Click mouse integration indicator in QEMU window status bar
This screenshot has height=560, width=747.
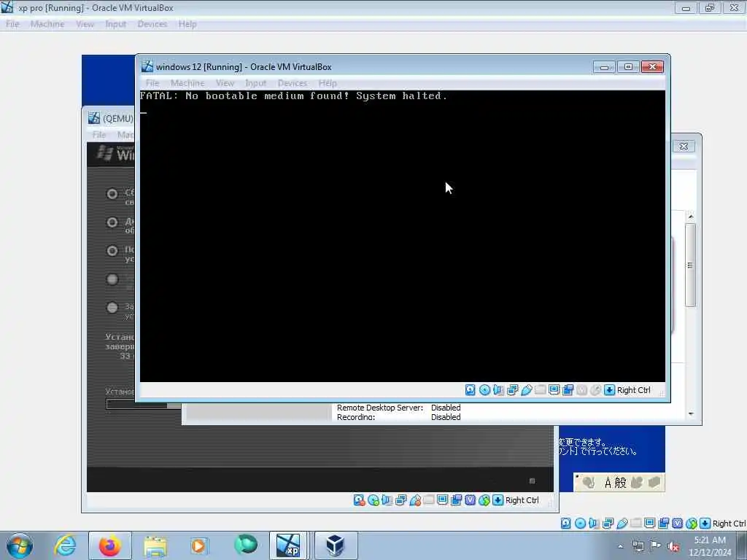pyautogui.click(x=484, y=500)
